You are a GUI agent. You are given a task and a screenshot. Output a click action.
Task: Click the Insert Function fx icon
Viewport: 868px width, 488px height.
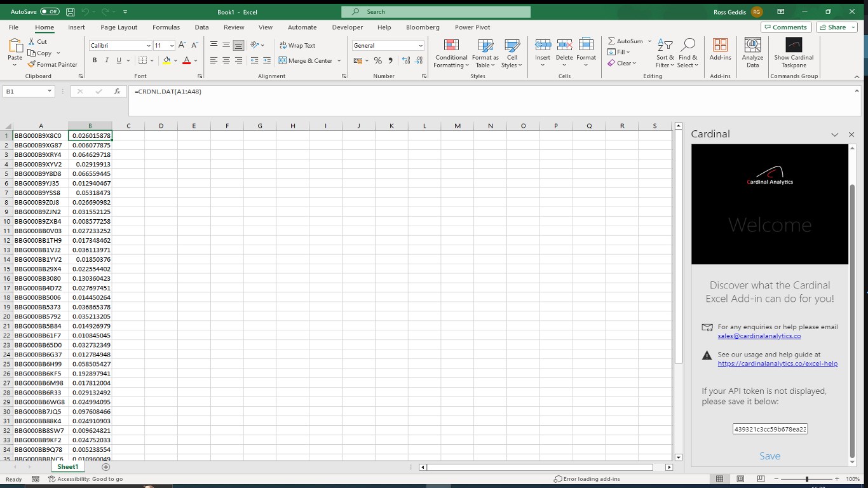click(x=117, y=91)
